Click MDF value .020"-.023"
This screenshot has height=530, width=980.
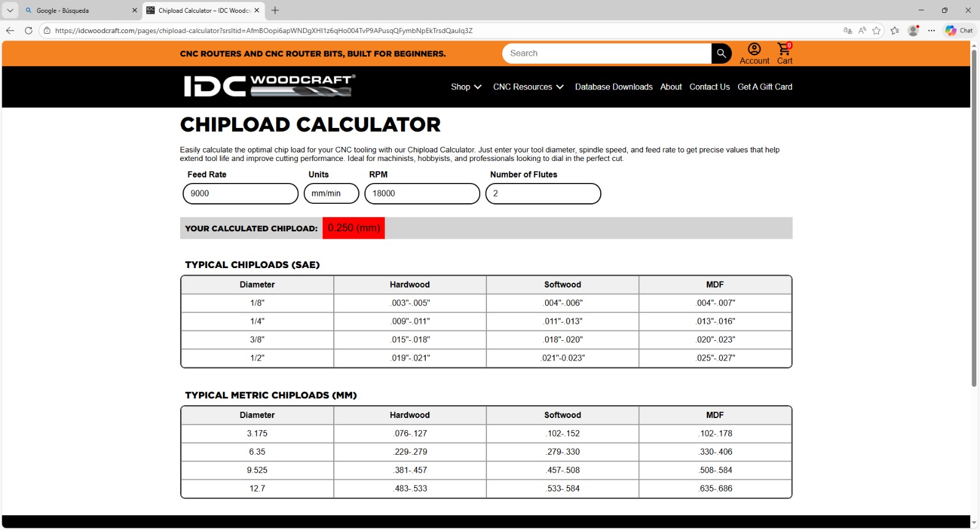[715, 340]
